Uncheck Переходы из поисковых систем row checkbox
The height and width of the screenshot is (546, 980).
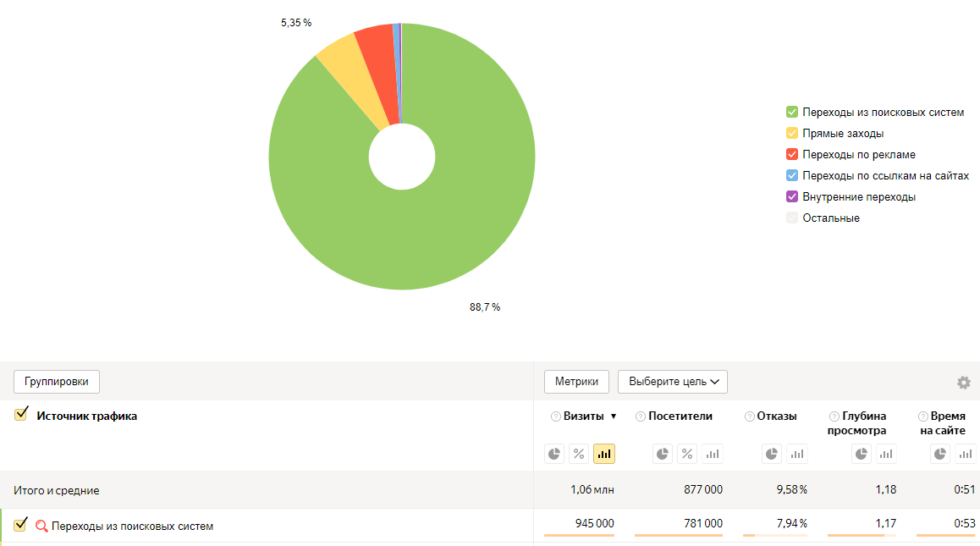pos(21,525)
